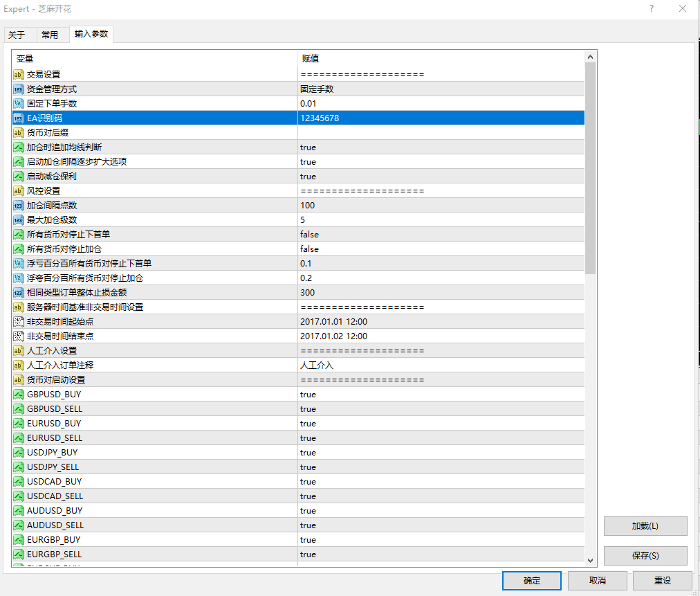Click the double icon beside 浮亏百分百所有货币对停止加仓

(x=18, y=278)
